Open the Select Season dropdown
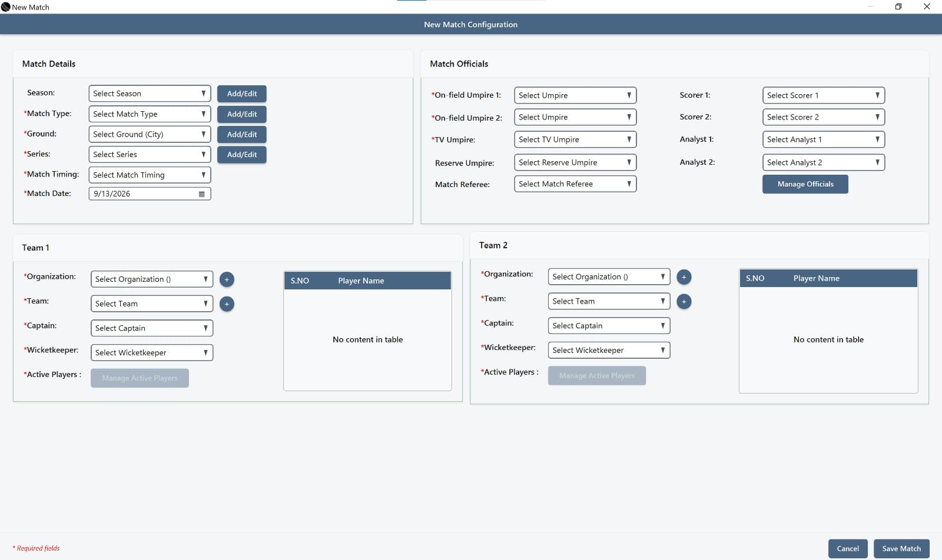 click(x=150, y=94)
